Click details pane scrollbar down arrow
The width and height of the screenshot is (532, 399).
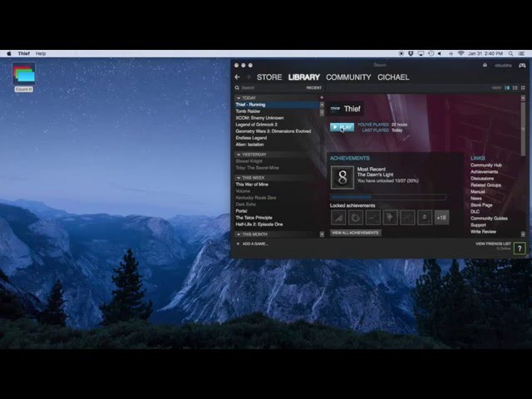(x=523, y=234)
